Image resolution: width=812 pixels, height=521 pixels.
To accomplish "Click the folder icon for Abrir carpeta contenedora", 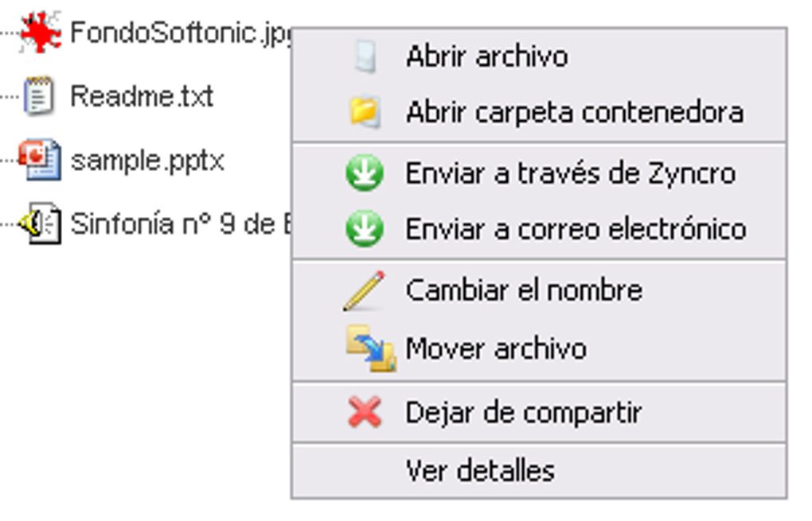I will [365, 112].
